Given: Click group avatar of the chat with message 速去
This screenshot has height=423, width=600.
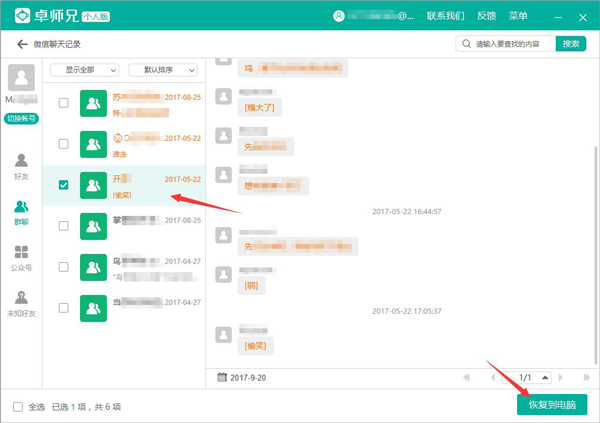Looking at the screenshot, I should pyautogui.click(x=93, y=144).
